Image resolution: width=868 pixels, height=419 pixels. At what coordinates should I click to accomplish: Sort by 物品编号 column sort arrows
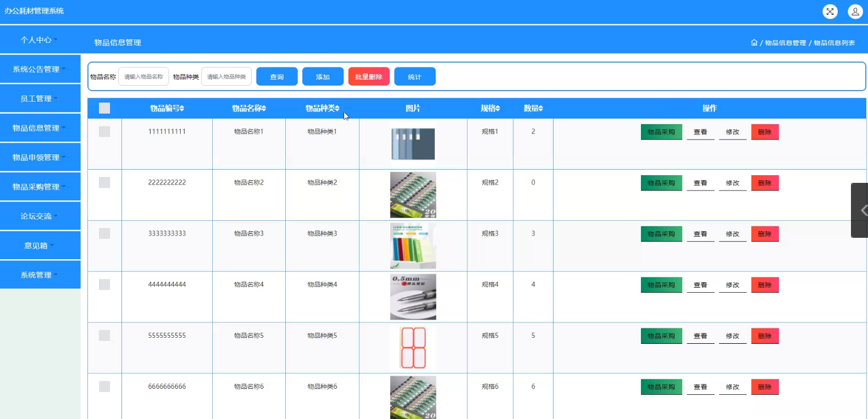click(182, 109)
